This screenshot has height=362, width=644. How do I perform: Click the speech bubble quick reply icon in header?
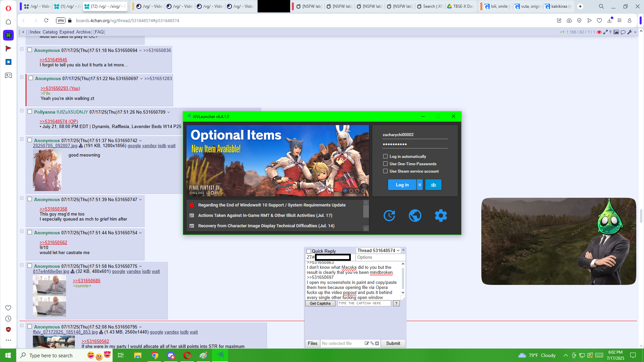[623, 32]
